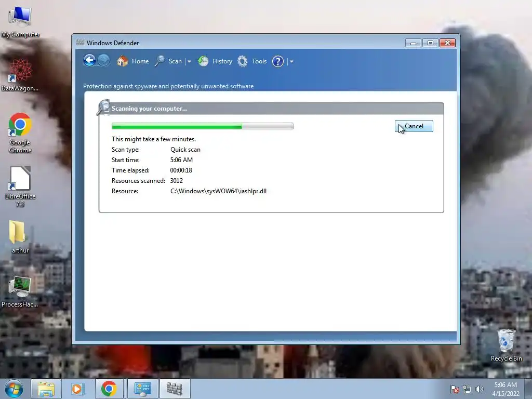Close the Windows Defender window

tap(447, 43)
